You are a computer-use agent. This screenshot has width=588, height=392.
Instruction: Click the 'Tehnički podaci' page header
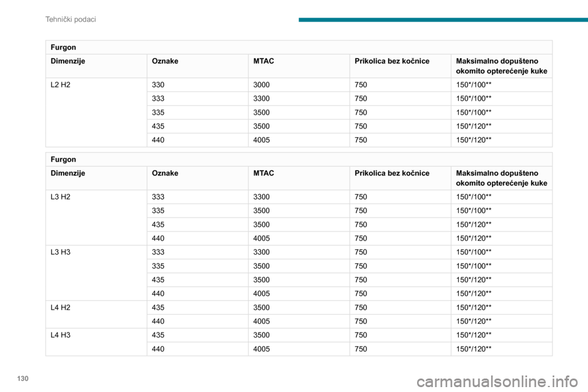click(x=70, y=19)
